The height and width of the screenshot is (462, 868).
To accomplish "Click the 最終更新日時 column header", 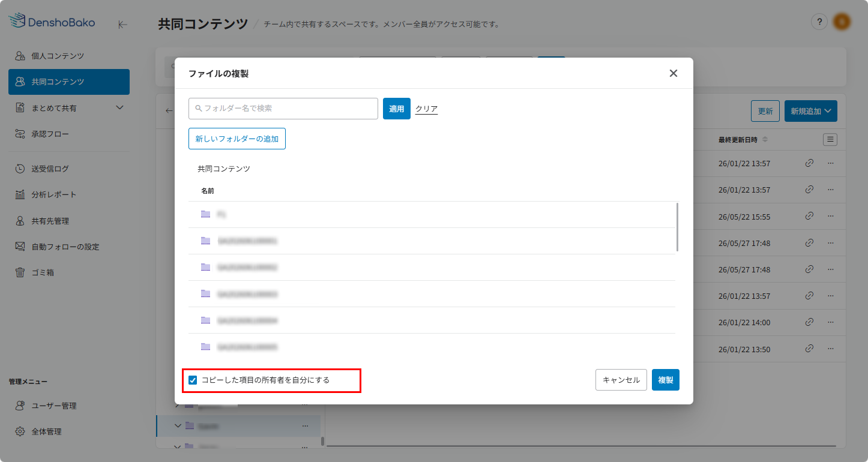I will [x=738, y=140].
